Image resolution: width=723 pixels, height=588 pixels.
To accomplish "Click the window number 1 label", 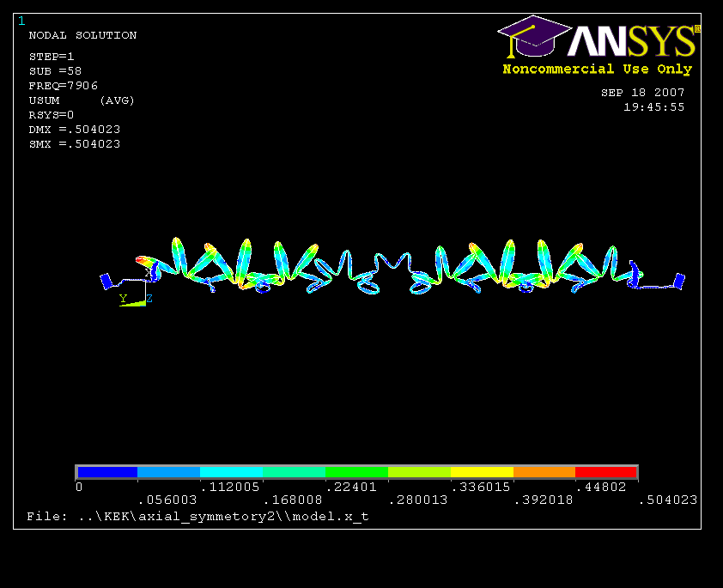I will pos(21,21).
